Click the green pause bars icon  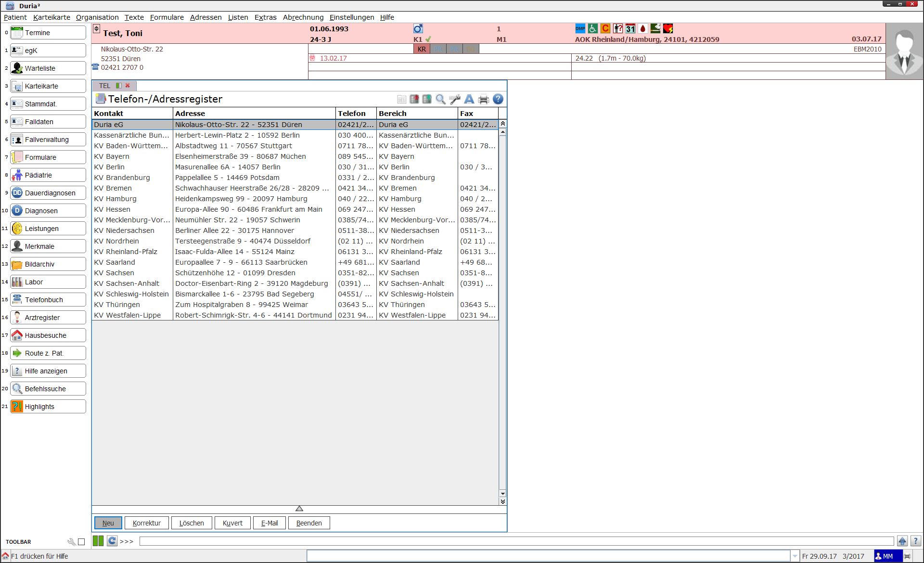(98, 541)
